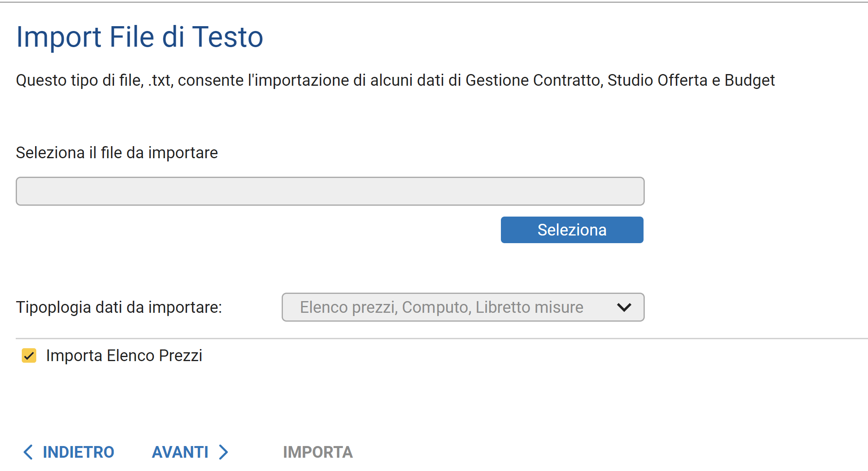Click the yellow checkmark icon

(29, 356)
